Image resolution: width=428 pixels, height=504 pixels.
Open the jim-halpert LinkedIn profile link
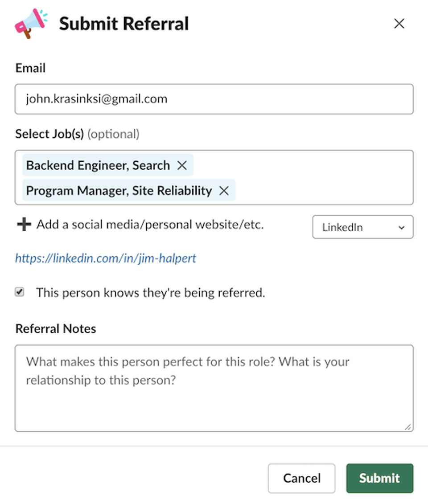[x=106, y=258]
